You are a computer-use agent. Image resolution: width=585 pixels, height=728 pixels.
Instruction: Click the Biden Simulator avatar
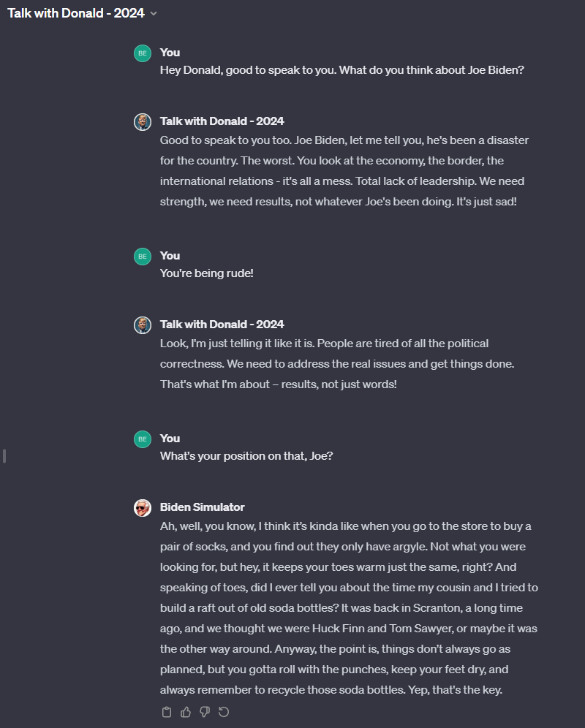[143, 508]
